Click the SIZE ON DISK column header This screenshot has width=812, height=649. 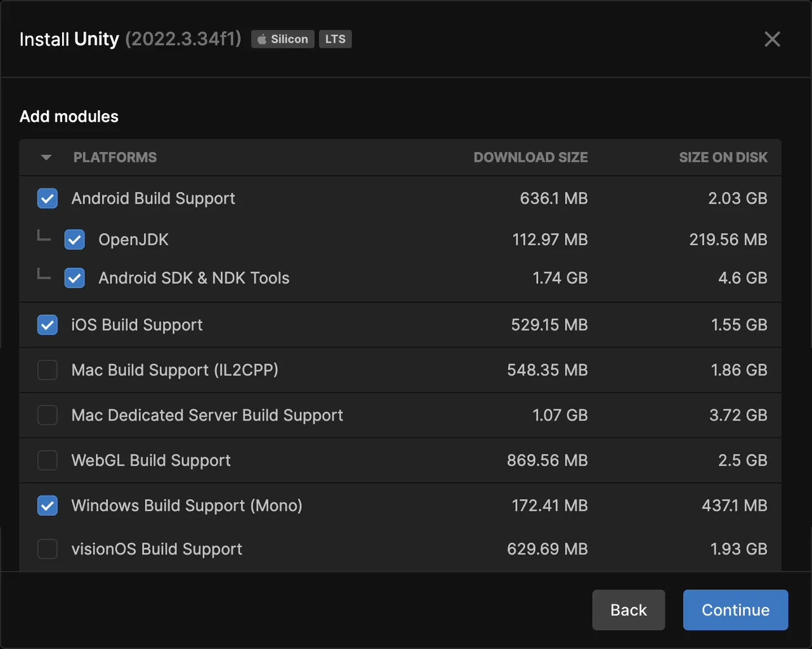tap(723, 157)
